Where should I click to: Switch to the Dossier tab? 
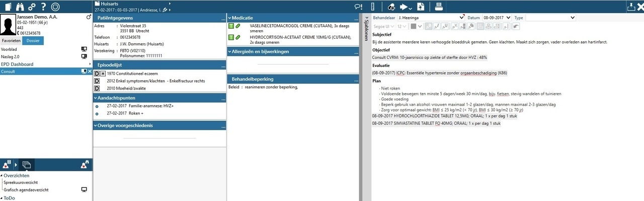[33, 41]
